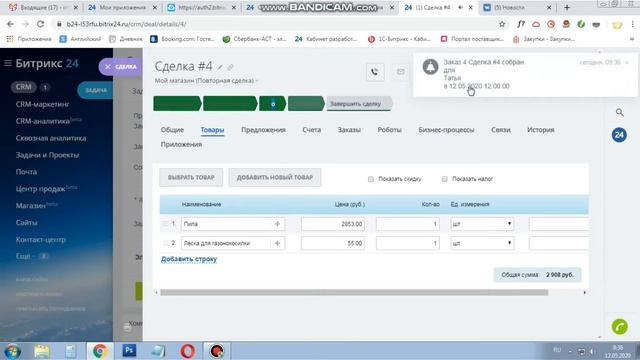The height and width of the screenshot is (360, 640).
Task: Click the hamburger menu icon beside Битрикс 24
Action: pyautogui.click(x=8, y=63)
